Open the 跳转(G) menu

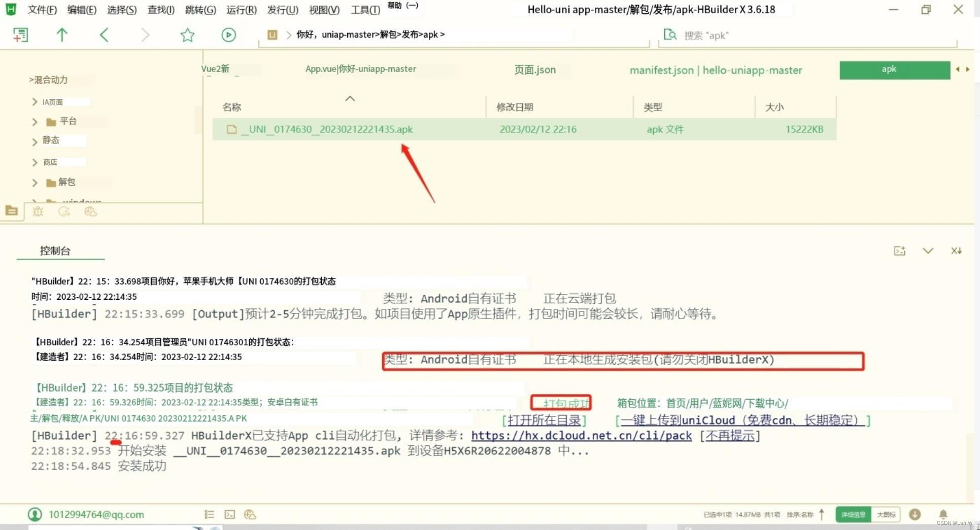[200, 10]
